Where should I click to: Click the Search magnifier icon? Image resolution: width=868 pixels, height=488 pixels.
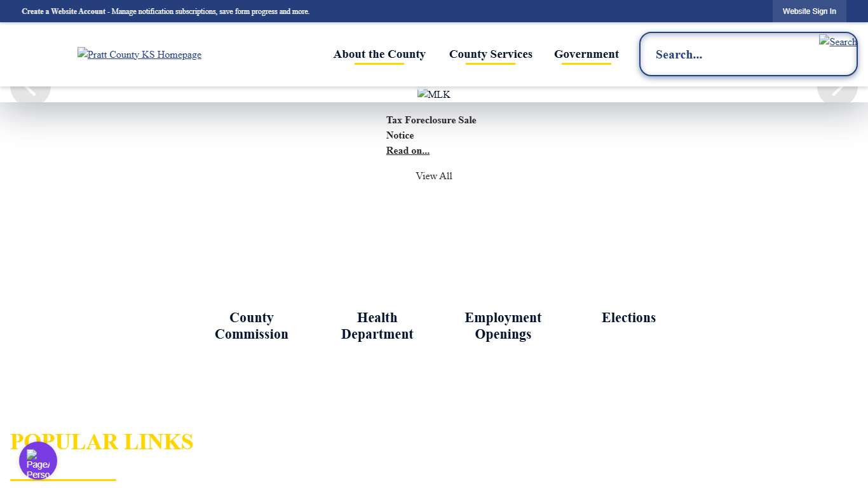[x=837, y=42]
